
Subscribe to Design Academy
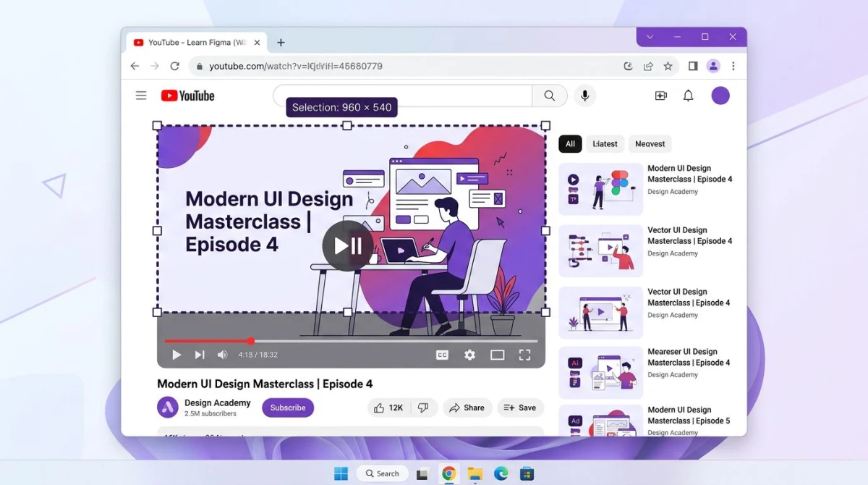coord(288,408)
